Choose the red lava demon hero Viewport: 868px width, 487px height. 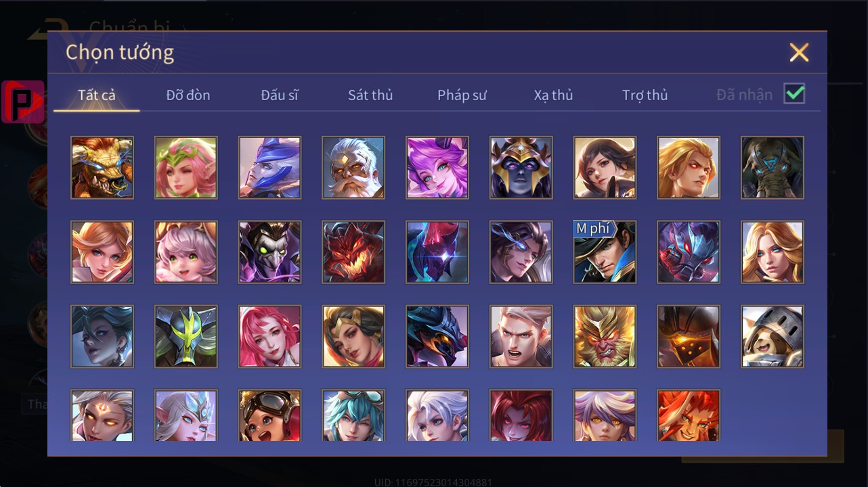[353, 252]
